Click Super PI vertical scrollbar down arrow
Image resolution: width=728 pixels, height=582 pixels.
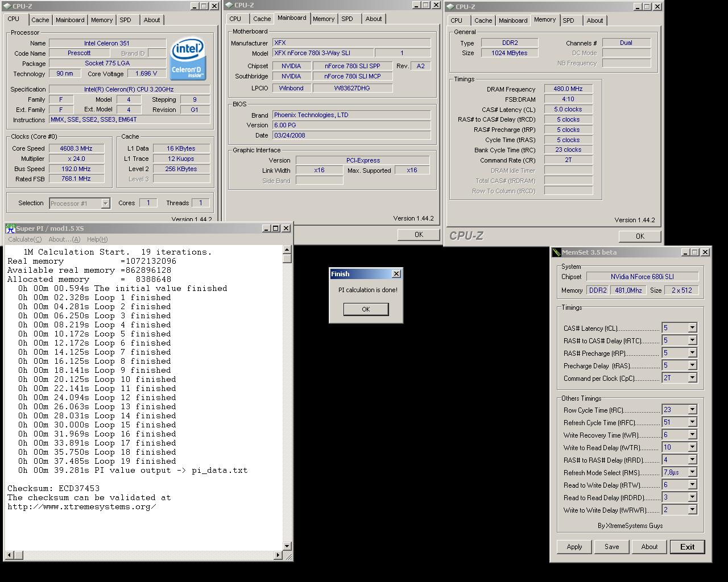coord(287,546)
